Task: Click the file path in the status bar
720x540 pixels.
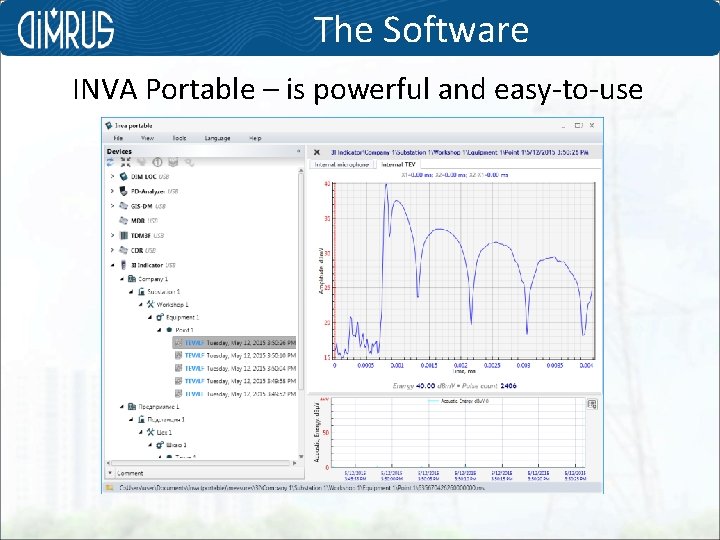Action: point(302,488)
